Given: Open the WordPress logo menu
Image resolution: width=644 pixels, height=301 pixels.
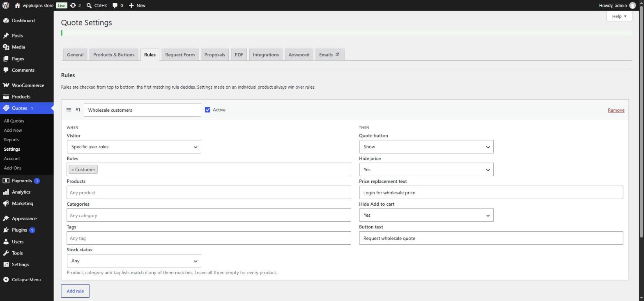Looking at the screenshot, I should [6, 5].
